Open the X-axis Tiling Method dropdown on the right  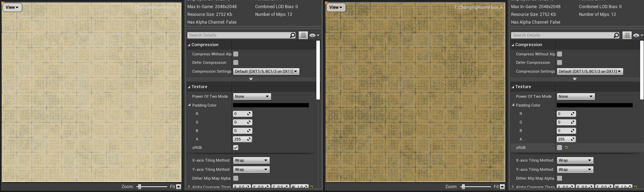575,160
